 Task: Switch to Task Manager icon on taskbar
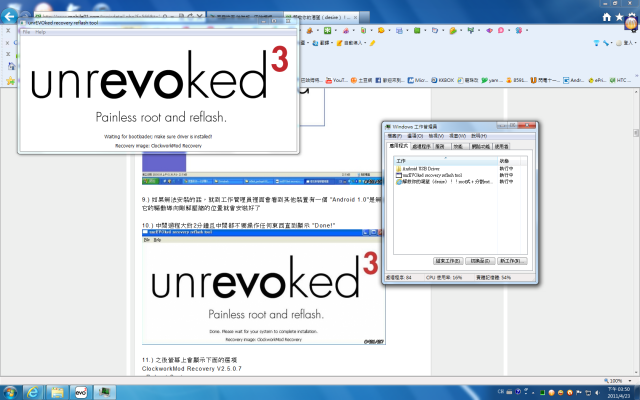click(105, 392)
